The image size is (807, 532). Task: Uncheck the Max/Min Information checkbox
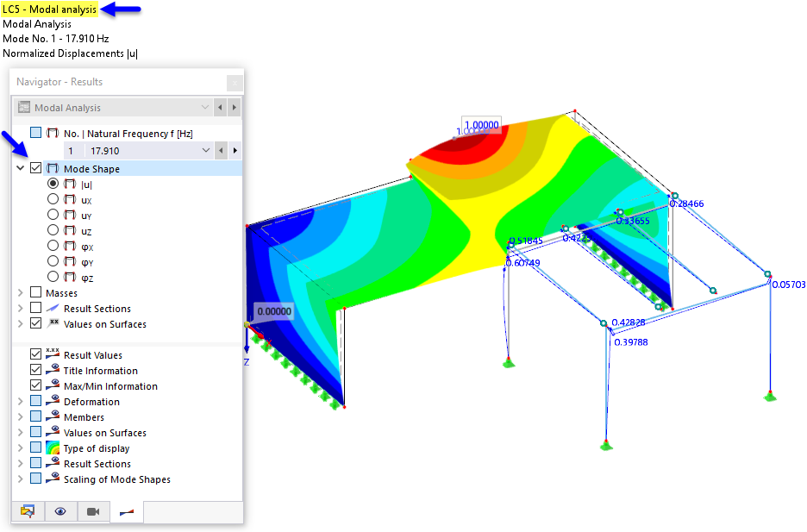tap(35, 385)
